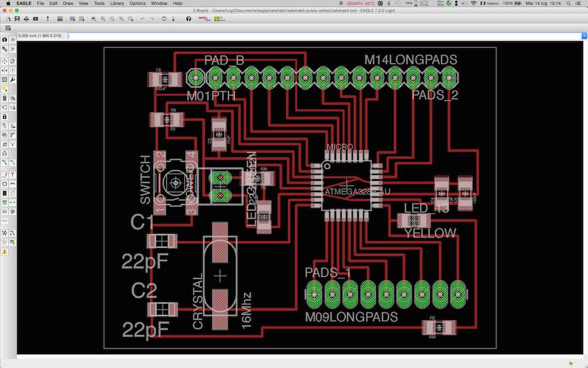Select the Change wrench tool

tap(12, 80)
